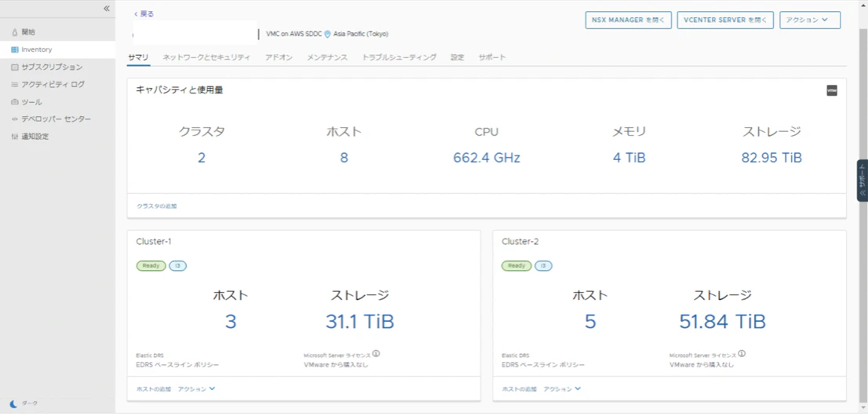
Task: Open アクション dropdown in Cluster-2
Action: (x=562, y=389)
